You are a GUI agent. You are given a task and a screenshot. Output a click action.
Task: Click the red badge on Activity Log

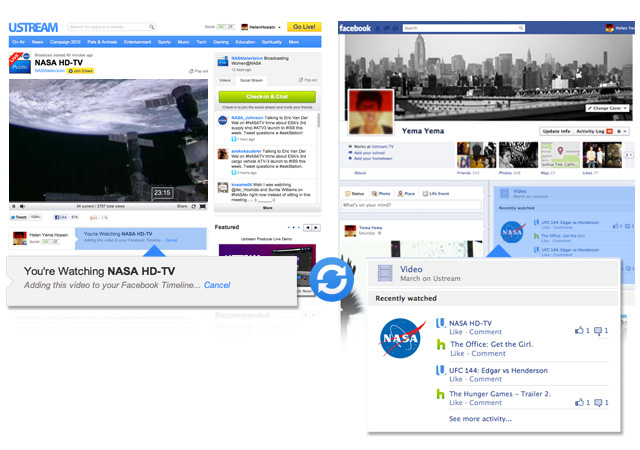coord(609,131)
